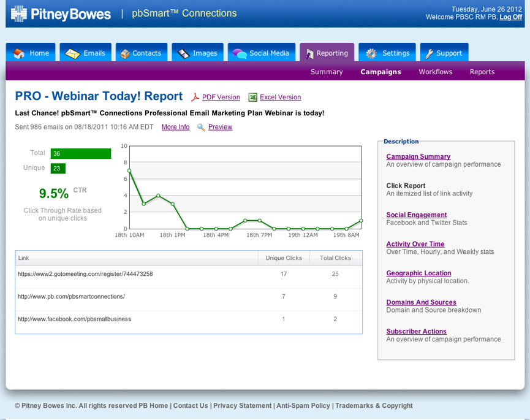Click the Privacy Statement footer link
The height and width of the screenshot is (420, 530).
[x=243, y=405]
